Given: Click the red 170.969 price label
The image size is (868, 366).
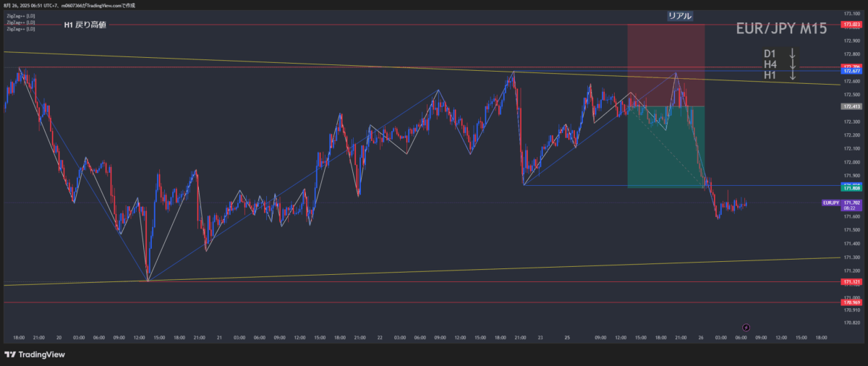Looking at the screenshot, I should click(851, 302).
